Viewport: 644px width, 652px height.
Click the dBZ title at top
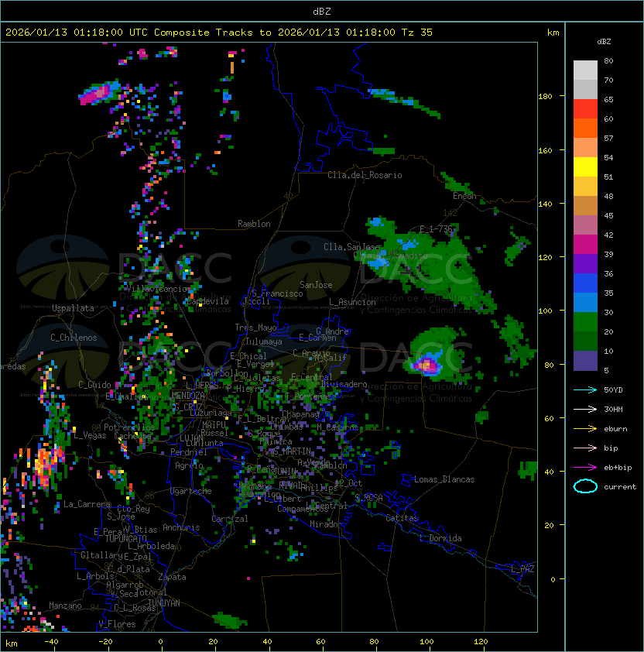pyautogui.click(x=321, y=11)
